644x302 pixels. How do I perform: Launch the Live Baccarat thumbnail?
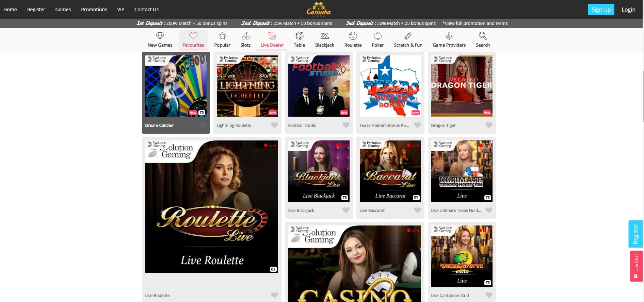(390, 171)
